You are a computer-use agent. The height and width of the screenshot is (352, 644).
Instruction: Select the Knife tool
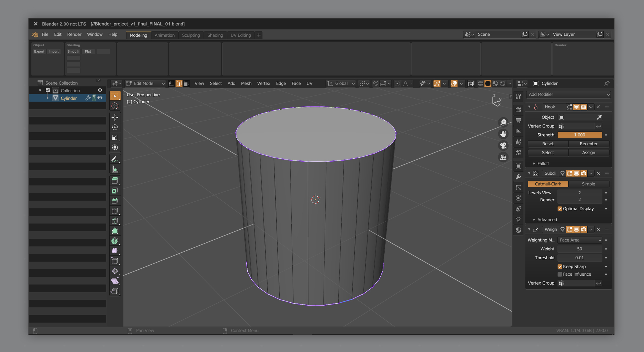coord(115,221)
